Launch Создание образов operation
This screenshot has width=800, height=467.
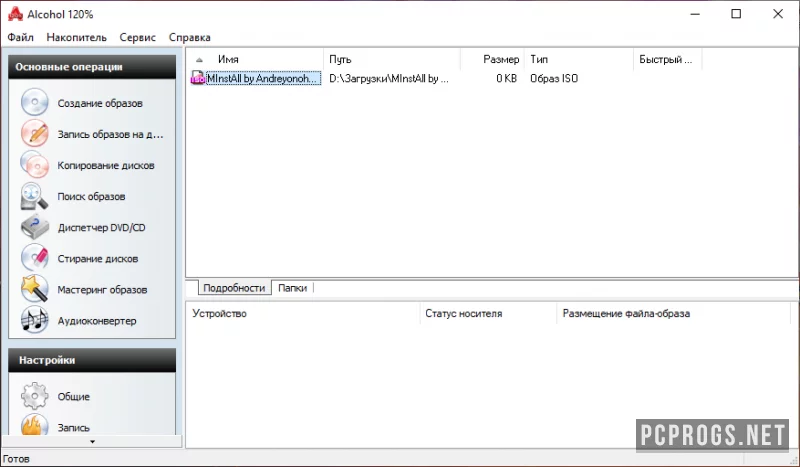tap(100, 103)
